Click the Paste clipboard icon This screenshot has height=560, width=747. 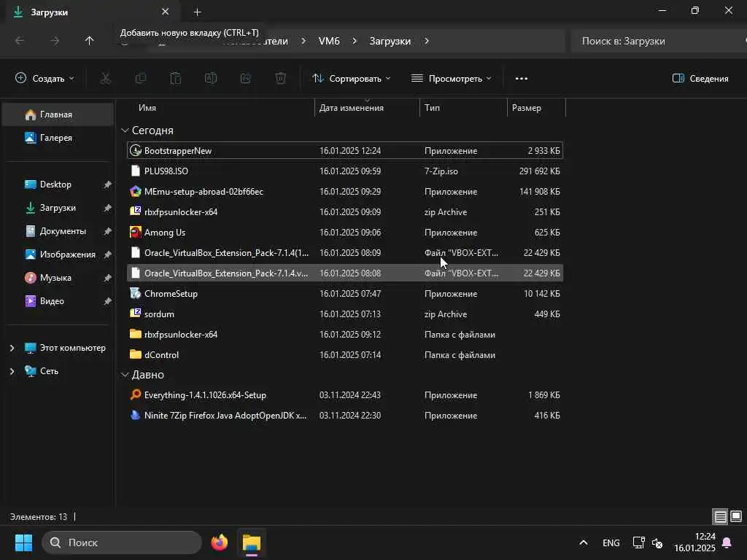click(176, 78)
